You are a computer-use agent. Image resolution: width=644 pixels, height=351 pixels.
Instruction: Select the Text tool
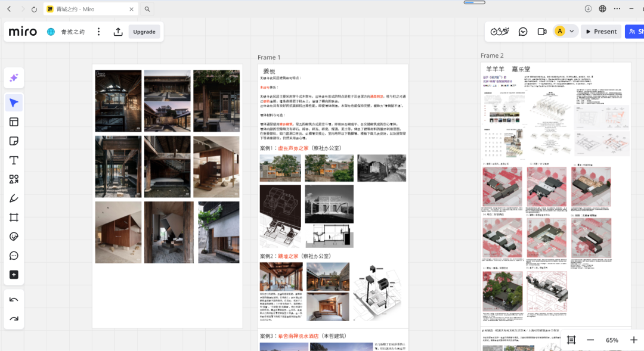(14, 160)
